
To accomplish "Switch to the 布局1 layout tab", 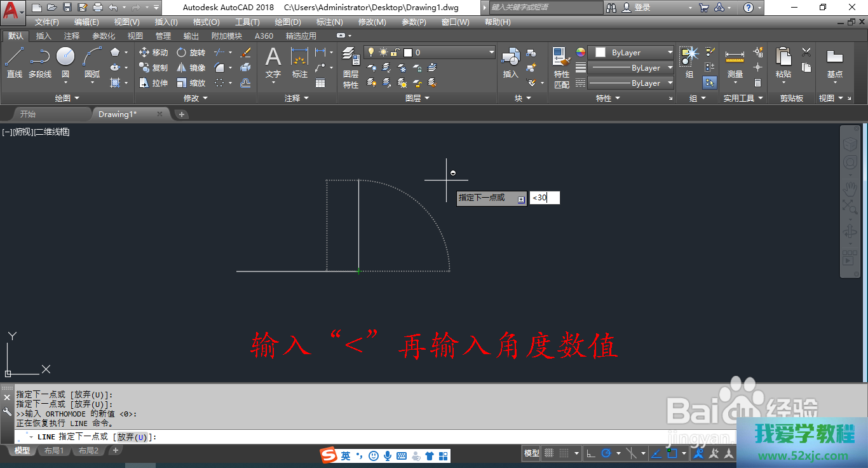I will [54, 451].
